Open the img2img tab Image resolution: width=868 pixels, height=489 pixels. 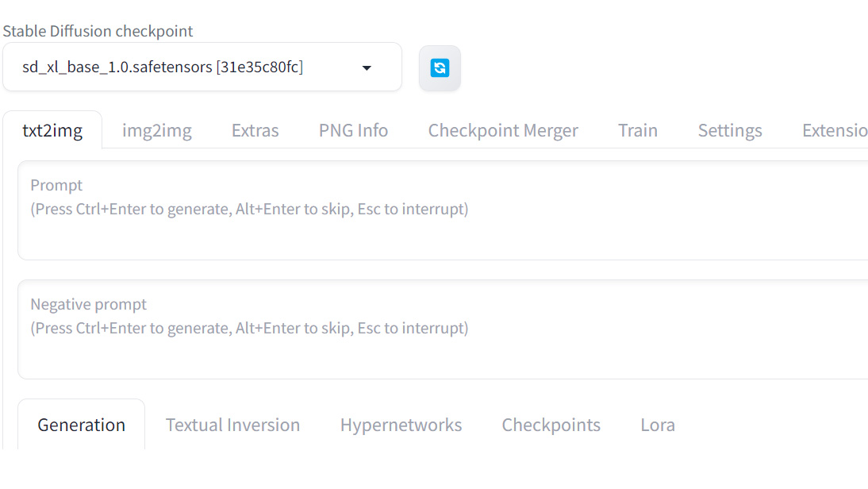(x=157, y=130)
